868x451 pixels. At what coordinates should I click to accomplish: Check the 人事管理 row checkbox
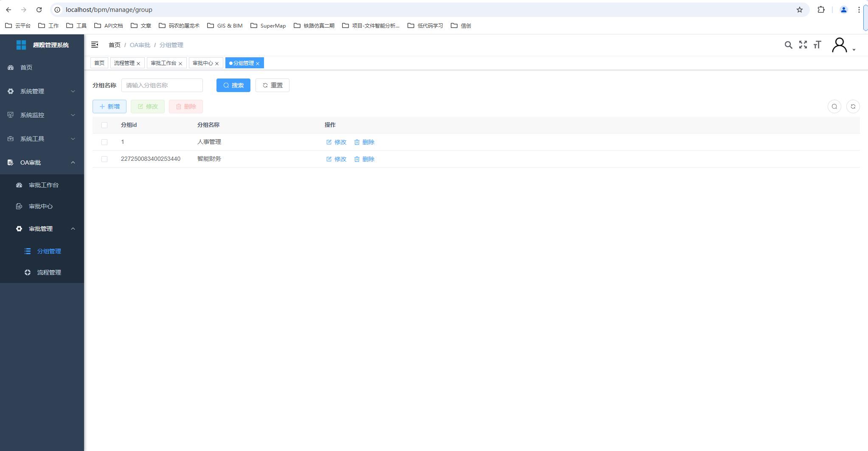pos(104,142)
